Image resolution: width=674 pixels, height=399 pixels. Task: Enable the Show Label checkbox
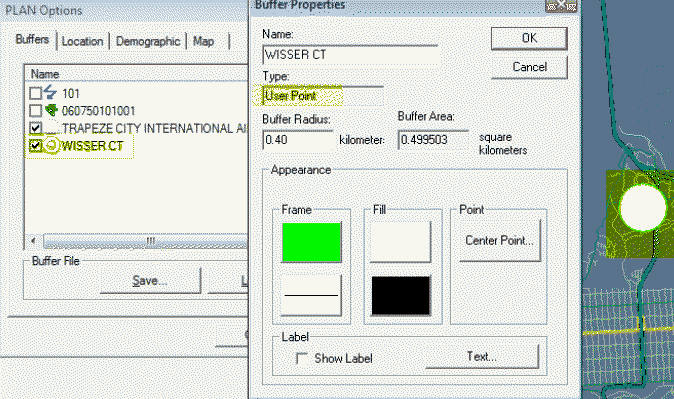pos(302,359)
